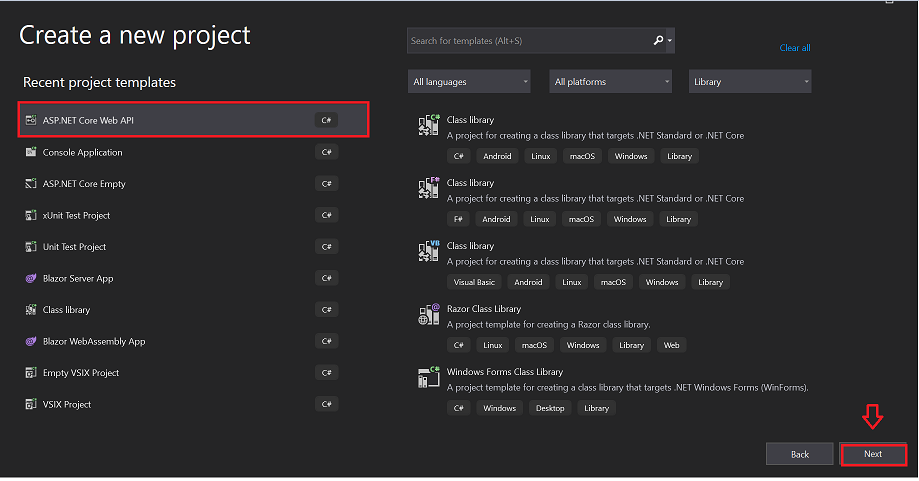Click the Clear all link
Screen dimensions: 919x481
[795, 48]
